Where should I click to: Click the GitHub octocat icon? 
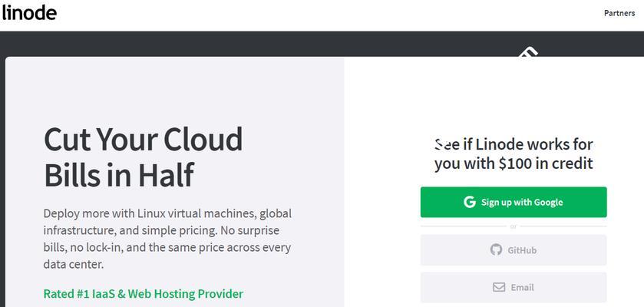pyautogui.click(x=496, y=249)
